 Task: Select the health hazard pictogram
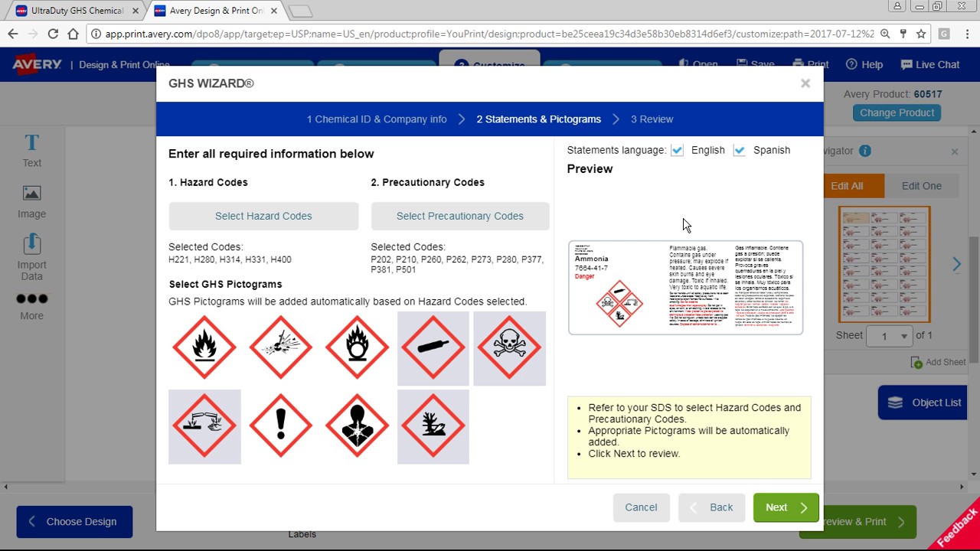click(357, 425)
